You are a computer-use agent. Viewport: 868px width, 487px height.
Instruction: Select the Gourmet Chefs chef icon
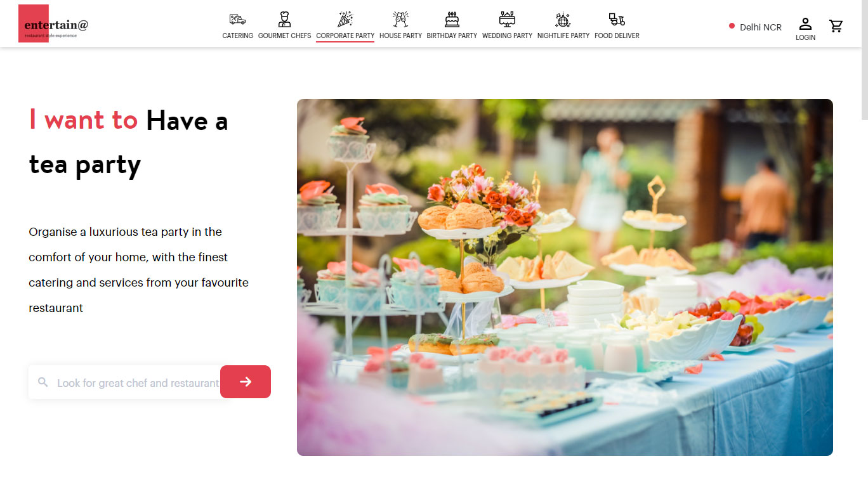pos(284,19)
